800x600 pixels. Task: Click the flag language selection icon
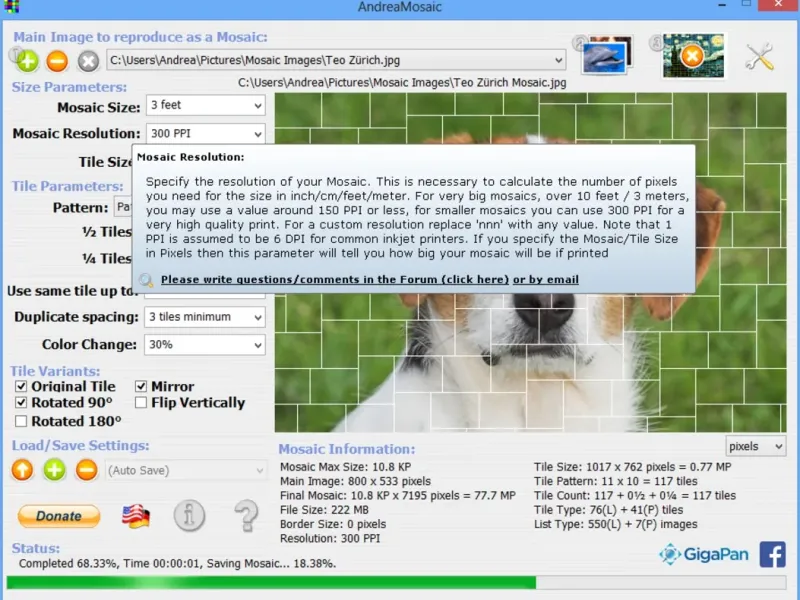pyautogui.click(x=136, y=517)
